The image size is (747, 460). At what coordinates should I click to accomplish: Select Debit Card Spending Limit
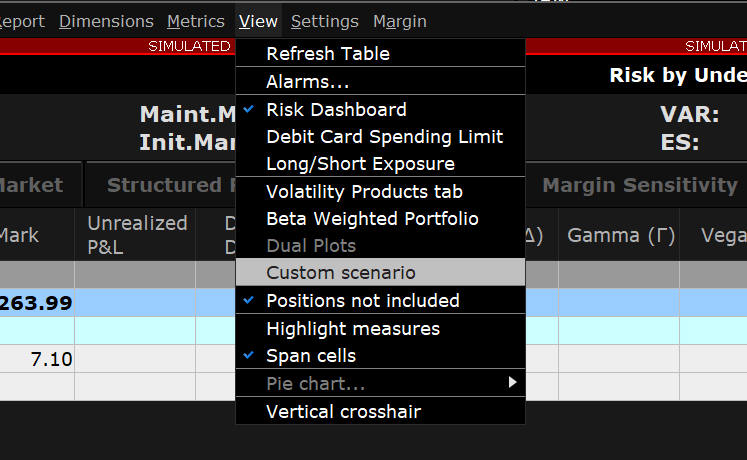[384, 137]
